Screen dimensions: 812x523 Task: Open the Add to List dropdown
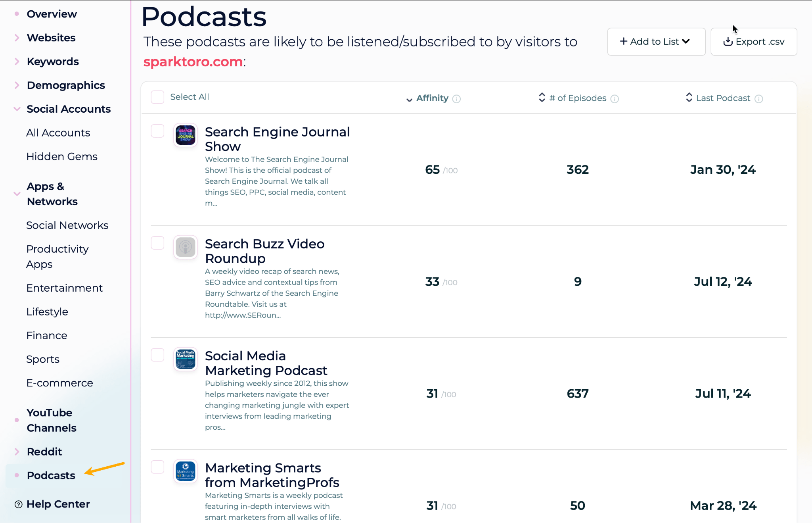656,41
